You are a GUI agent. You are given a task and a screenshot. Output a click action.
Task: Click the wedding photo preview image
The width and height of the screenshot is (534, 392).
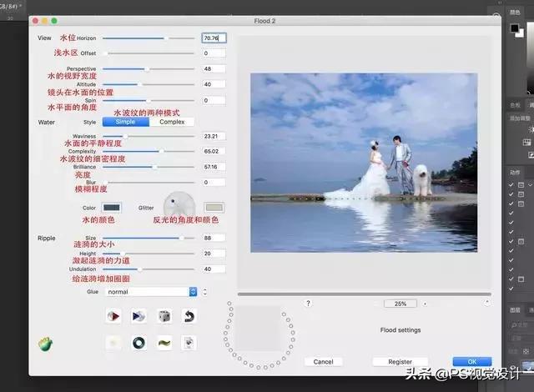[x=364, y=163]
